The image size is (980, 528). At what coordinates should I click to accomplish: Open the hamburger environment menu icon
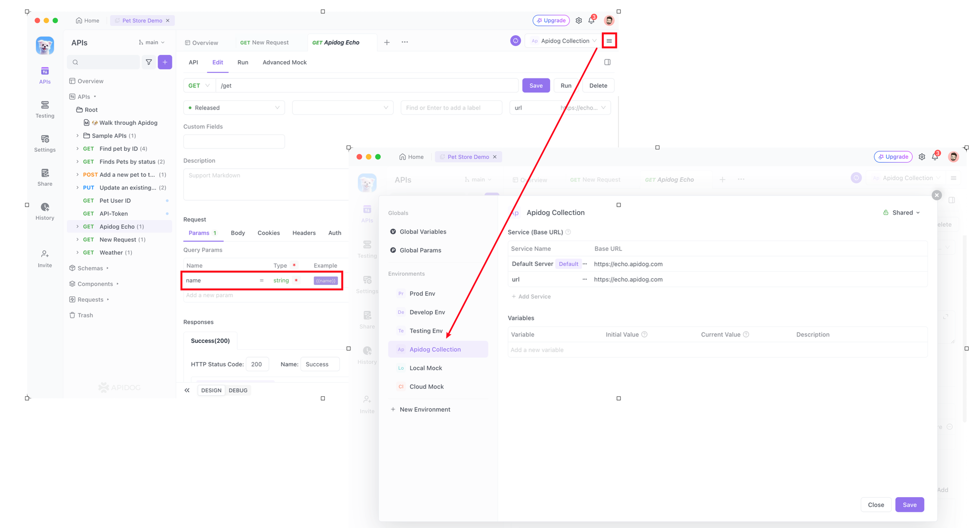[609, 41]
